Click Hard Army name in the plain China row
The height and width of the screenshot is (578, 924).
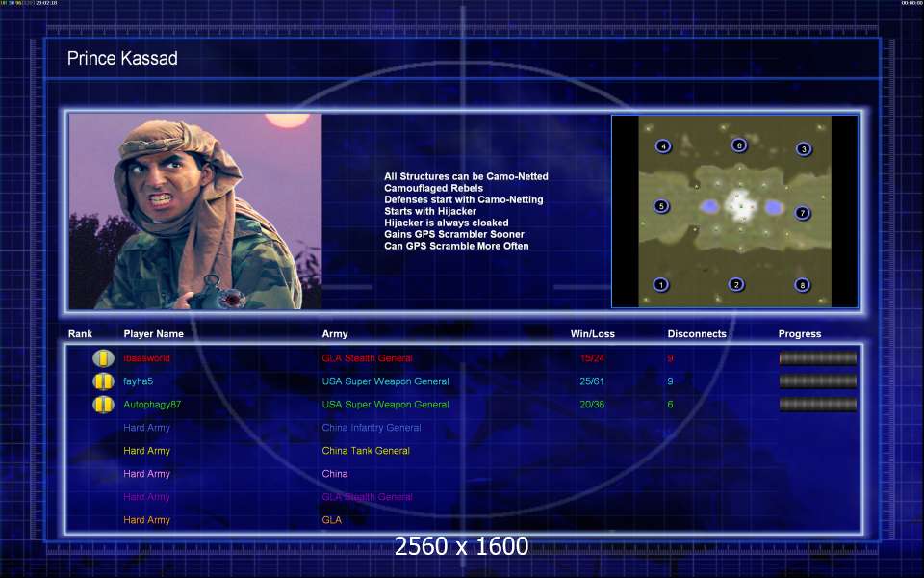(x=146, y=474)
